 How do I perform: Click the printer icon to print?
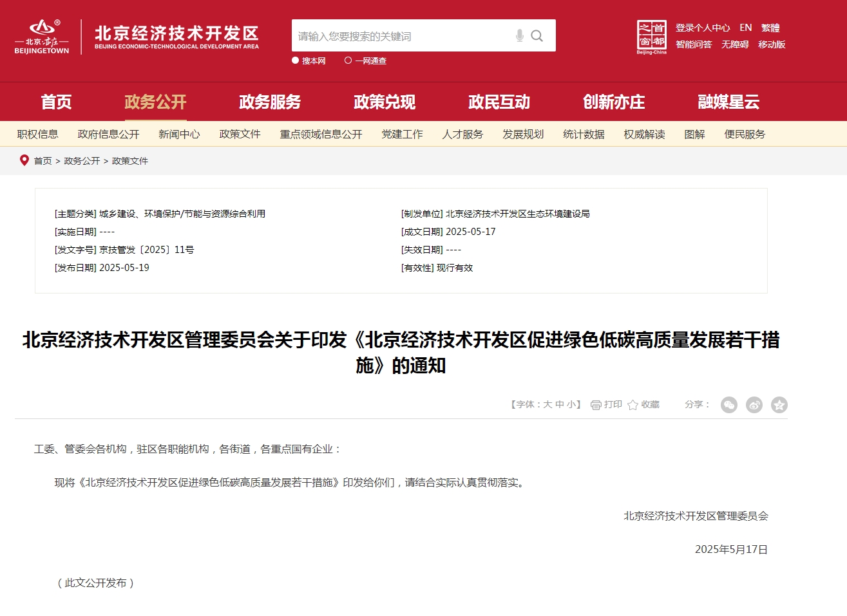coord(596,405)
